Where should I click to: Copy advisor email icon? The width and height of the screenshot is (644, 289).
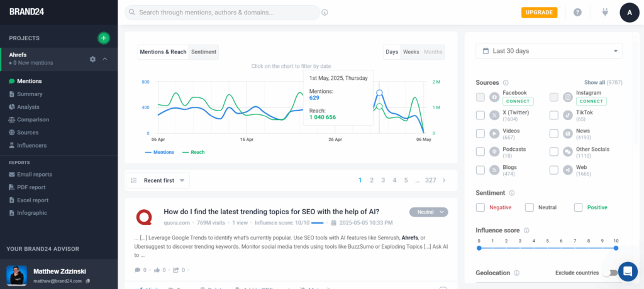(88, 281)
